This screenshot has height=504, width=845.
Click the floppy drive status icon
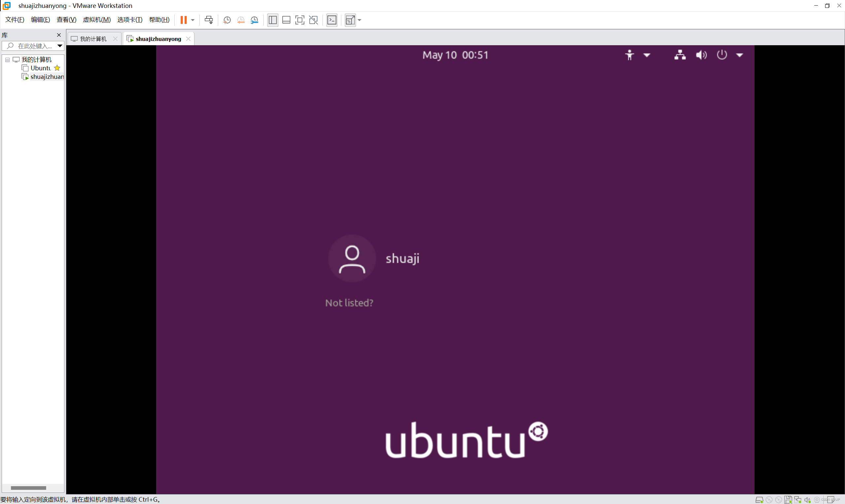[788, 500]
